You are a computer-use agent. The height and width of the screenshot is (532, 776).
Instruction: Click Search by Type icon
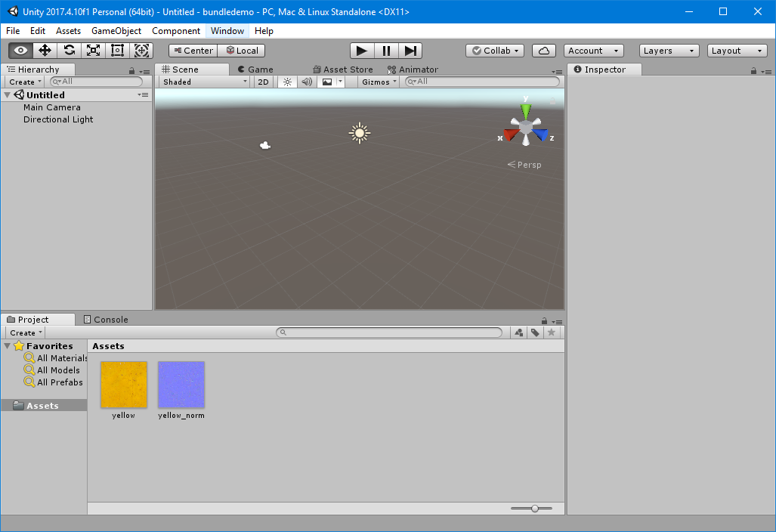(518, 332)
